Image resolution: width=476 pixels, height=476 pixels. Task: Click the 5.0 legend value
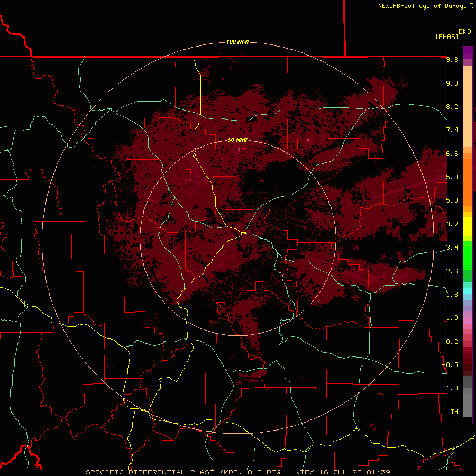pos(452,200)
